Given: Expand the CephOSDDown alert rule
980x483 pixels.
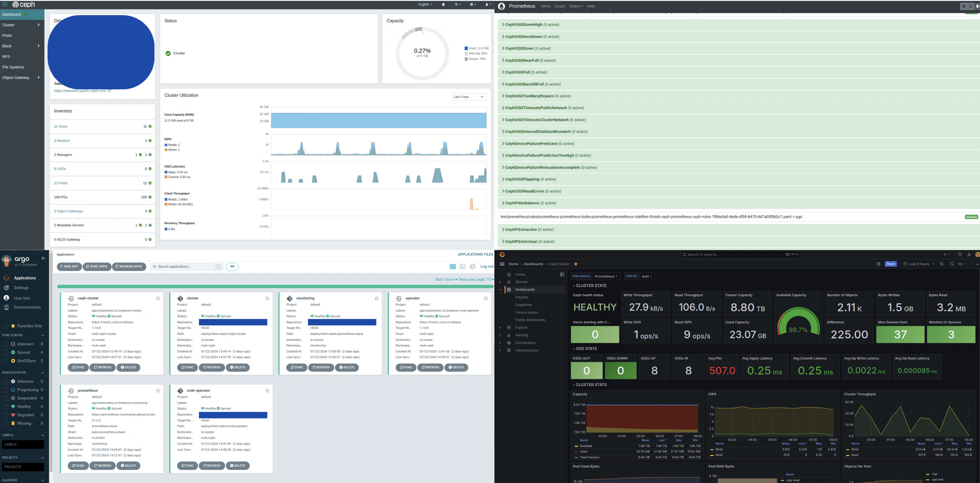Looking at the screenshot, I should 519,48.
